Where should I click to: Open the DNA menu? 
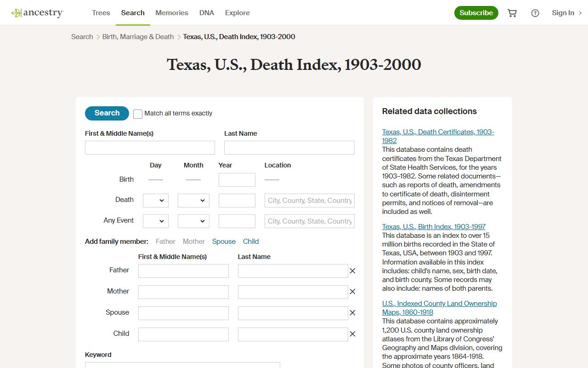click(x=207, y=13)
